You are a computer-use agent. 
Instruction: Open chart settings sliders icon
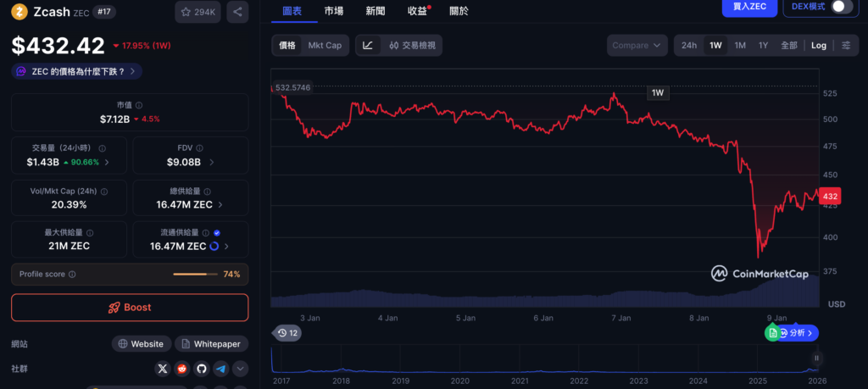846,45
